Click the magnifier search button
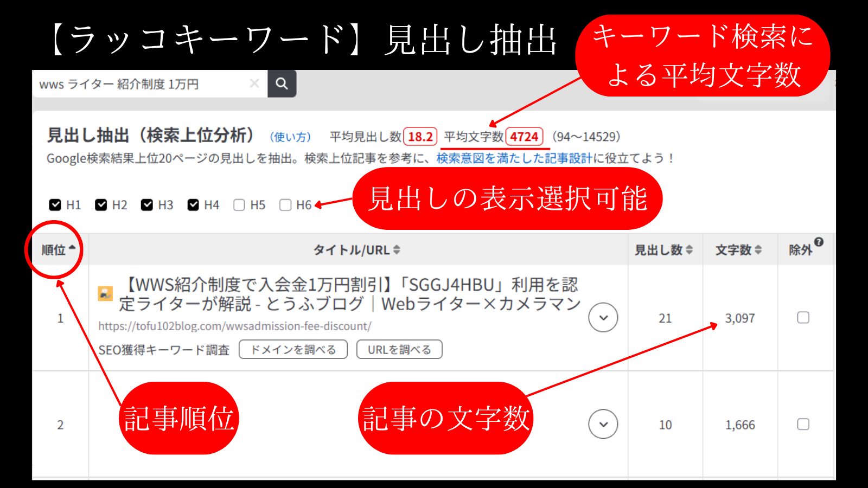This screenshot has width=868, height=488. (282, 84)
